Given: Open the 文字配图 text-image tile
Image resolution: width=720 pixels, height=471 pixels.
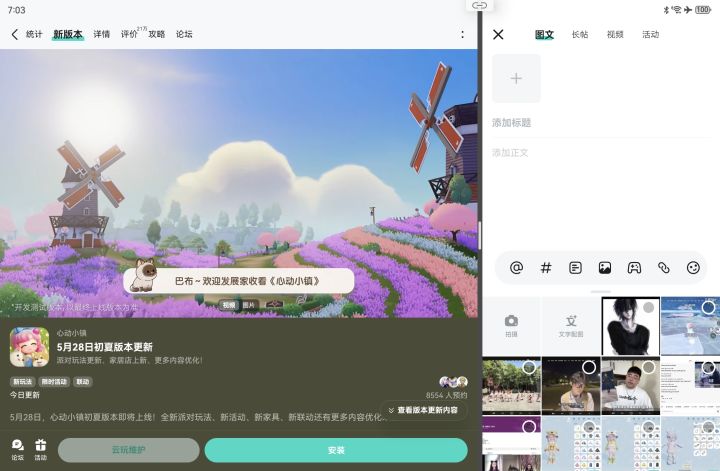Looking at the screenshot, I should tap(571, 326).
